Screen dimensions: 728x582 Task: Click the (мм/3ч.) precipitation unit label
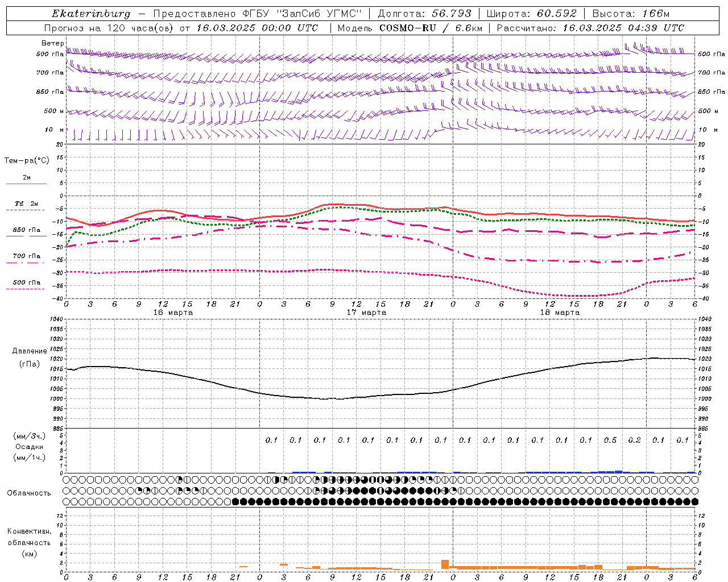tap(30, 436)
